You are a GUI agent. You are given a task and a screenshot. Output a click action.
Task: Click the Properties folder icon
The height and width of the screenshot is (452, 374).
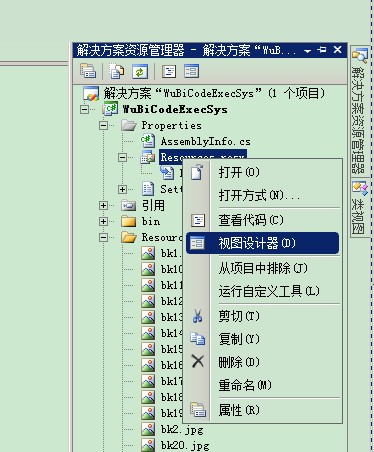tap(129, 125)
